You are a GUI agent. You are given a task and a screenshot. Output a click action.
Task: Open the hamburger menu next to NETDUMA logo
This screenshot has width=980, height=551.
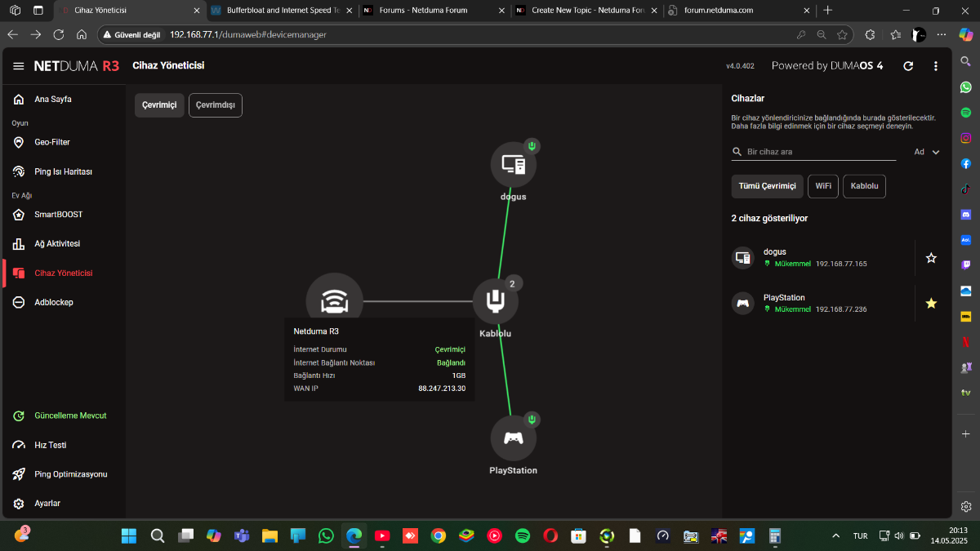point(19,66)
